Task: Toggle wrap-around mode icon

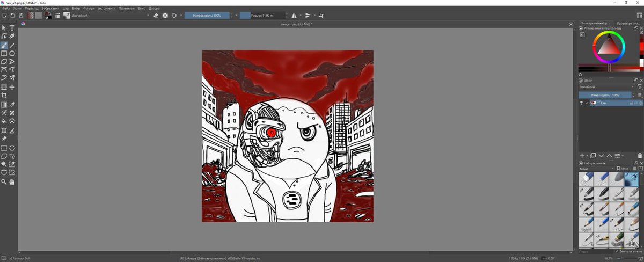Action: (x=321, y=16)
